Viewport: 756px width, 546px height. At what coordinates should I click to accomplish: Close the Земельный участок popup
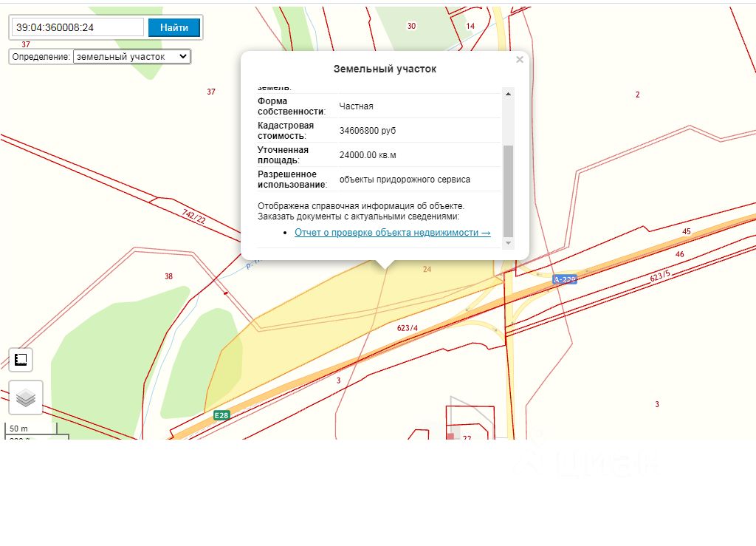[x=519, y=60]
